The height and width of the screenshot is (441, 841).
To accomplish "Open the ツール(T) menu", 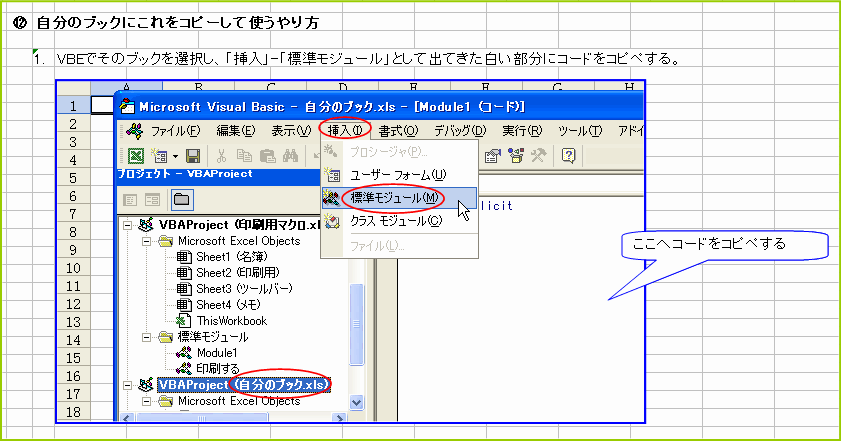I will click(580, 130).
